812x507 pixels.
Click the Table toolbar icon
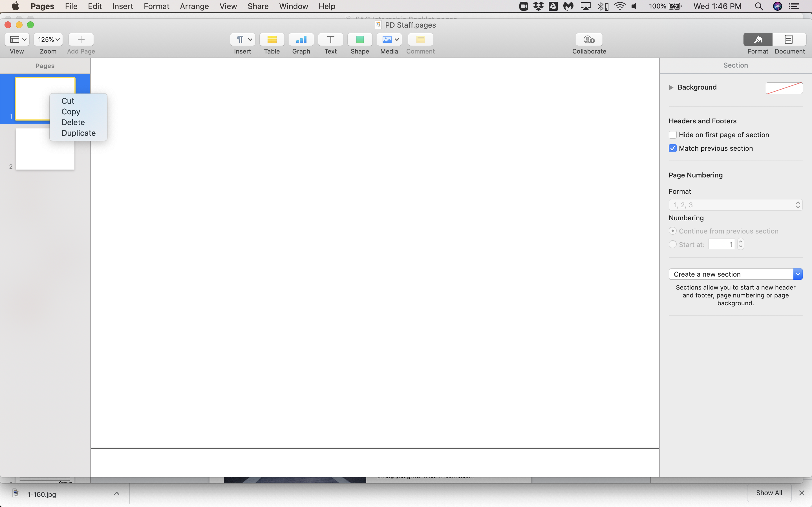272,39
